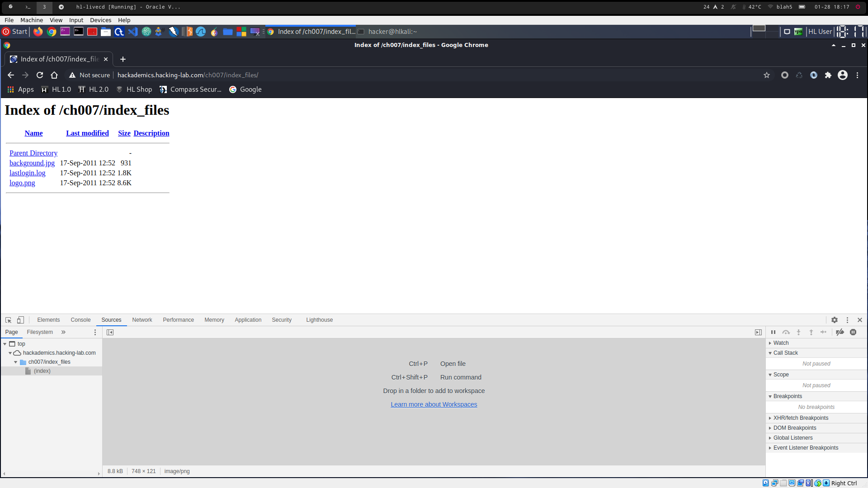
Task: Open the lastlogin.log link
Action: 28,173
